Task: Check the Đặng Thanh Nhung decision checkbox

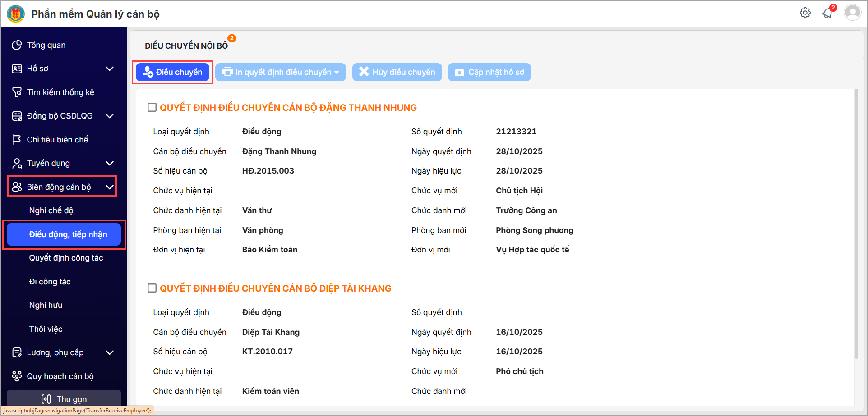Action: (x=152, y=107)
